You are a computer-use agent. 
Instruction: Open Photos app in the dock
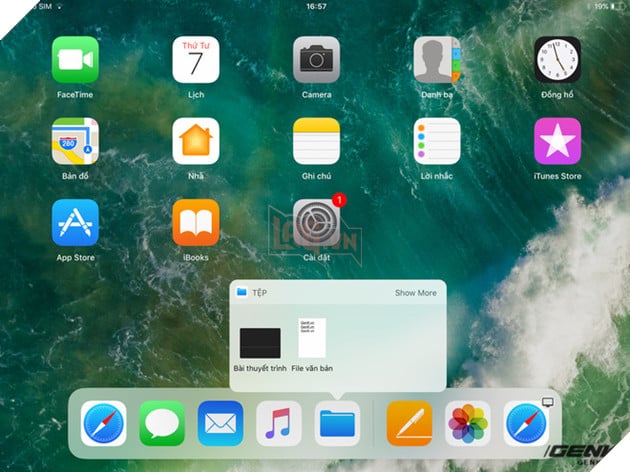point(468,423)
